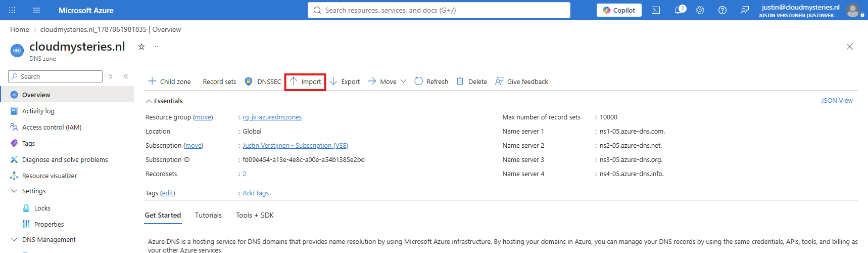Click the DNS zone icon beside the title
The height and width of the screenshot is (253, 868).
pyautogui.click(x=17, y=51)
